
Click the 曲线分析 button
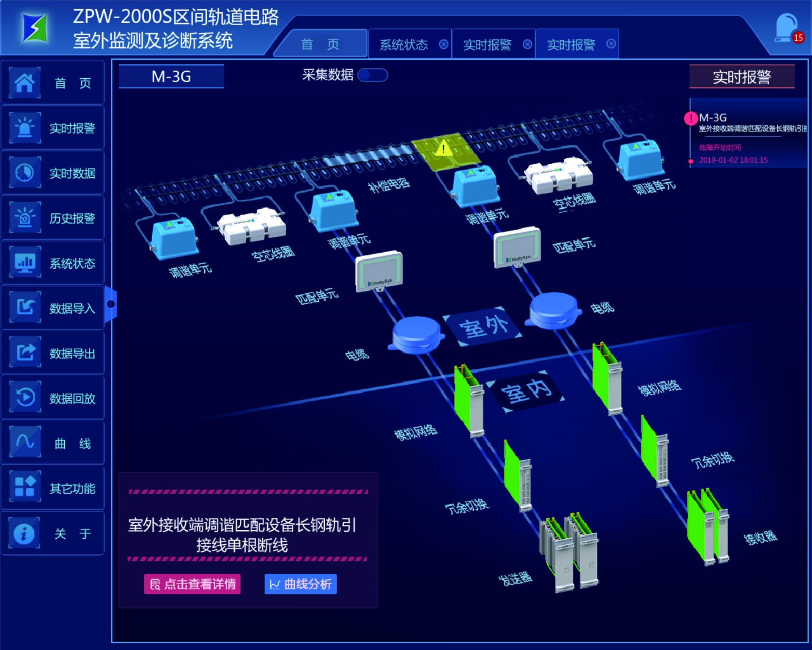pos(301,584)
